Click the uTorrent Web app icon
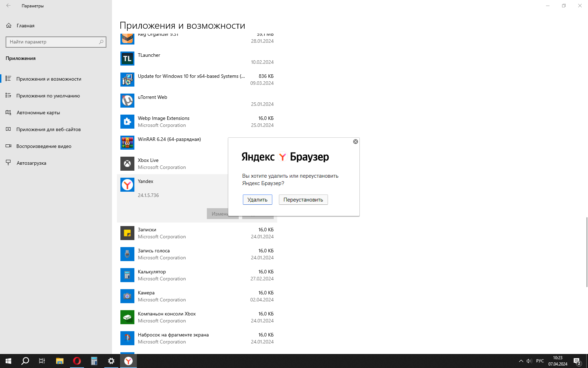This screenshot has height=368, width=588. coord(127,101)
